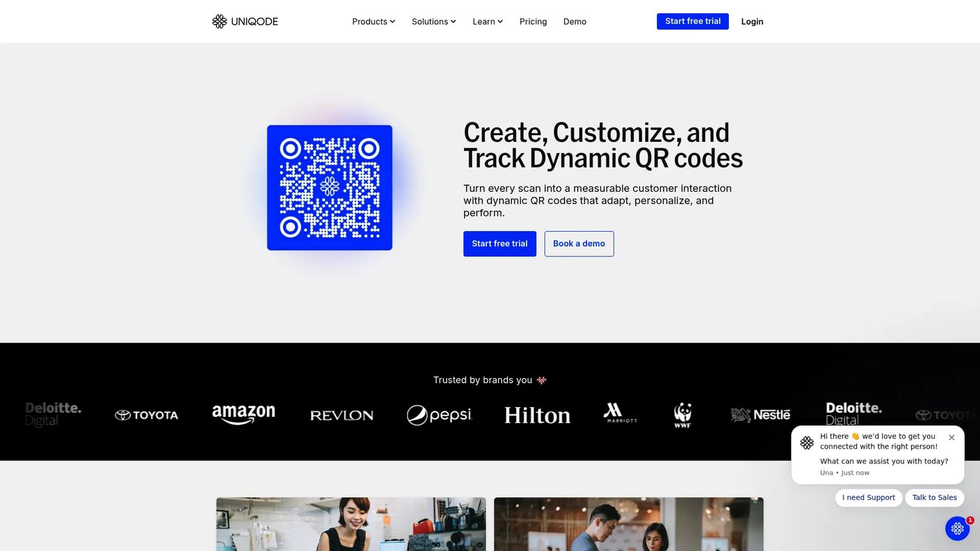Image resolution: width=980 pixels, height=551 pixels.
Task: Click the Marriott brand logo
Action: point(620,413)
